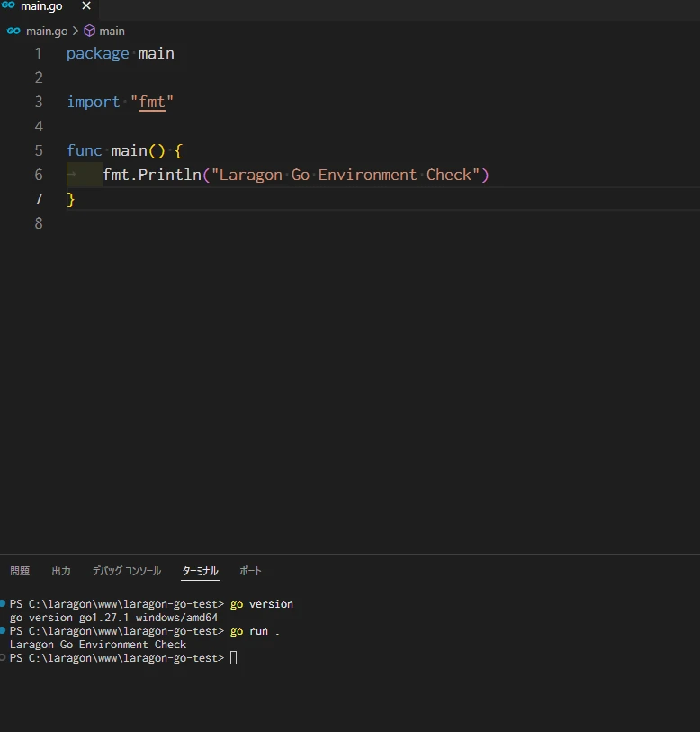
Task: Click the "go version go1.27.1 windows/amd64" output
Action: (114, 618)
